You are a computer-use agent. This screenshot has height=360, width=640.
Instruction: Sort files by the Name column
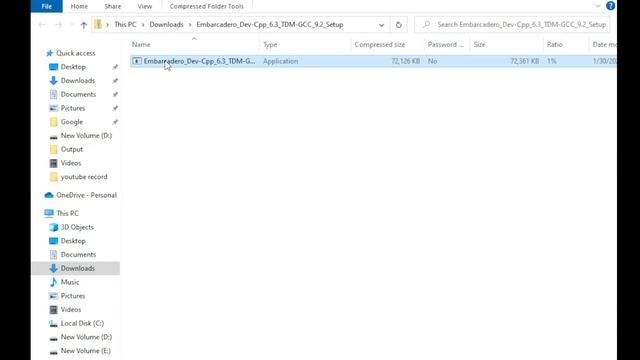(x=141, y=44)
